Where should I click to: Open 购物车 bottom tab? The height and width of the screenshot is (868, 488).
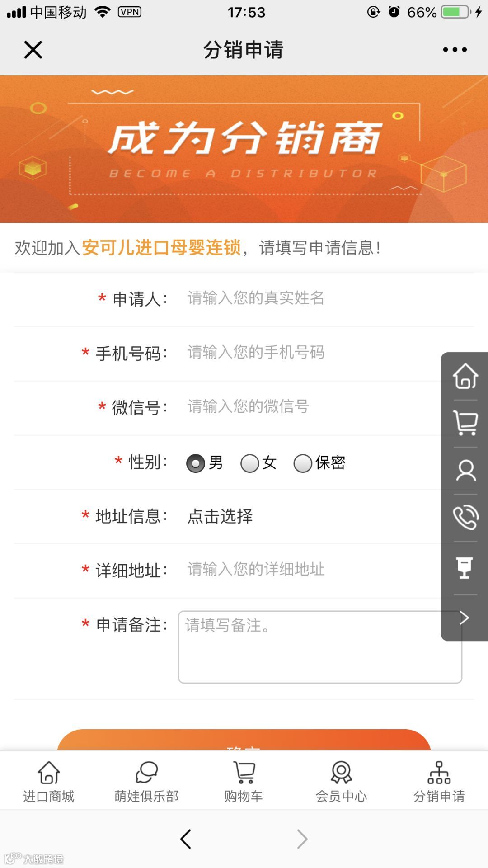pos(244,781)
